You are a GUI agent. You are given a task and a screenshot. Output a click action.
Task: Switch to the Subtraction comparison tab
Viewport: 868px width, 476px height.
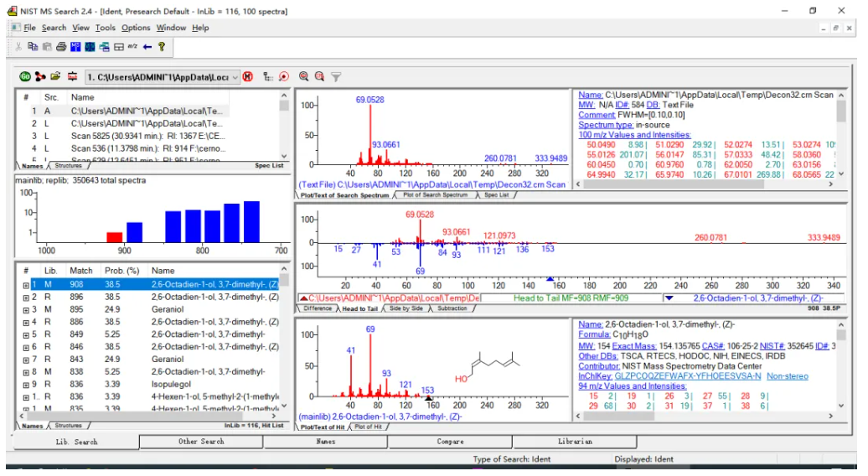[453, 308]
